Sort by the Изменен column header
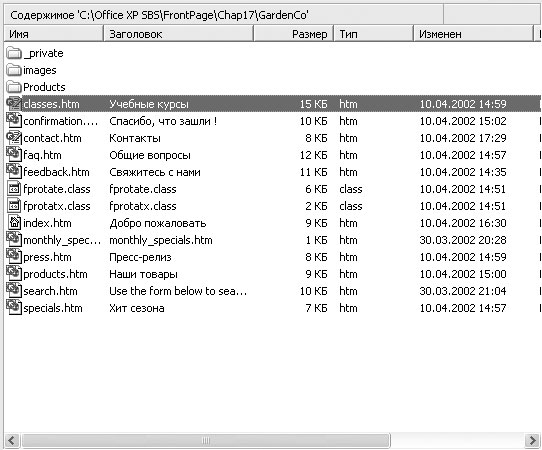Viewport: 542px width, 450px height. [x=474, y=34]
